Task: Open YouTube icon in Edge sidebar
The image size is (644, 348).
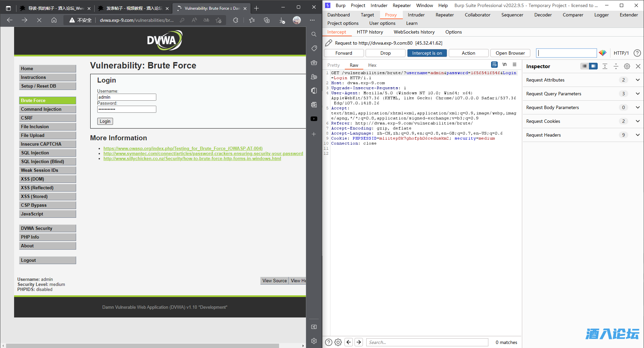Action: pyautogui.click(x=314, y=119)
